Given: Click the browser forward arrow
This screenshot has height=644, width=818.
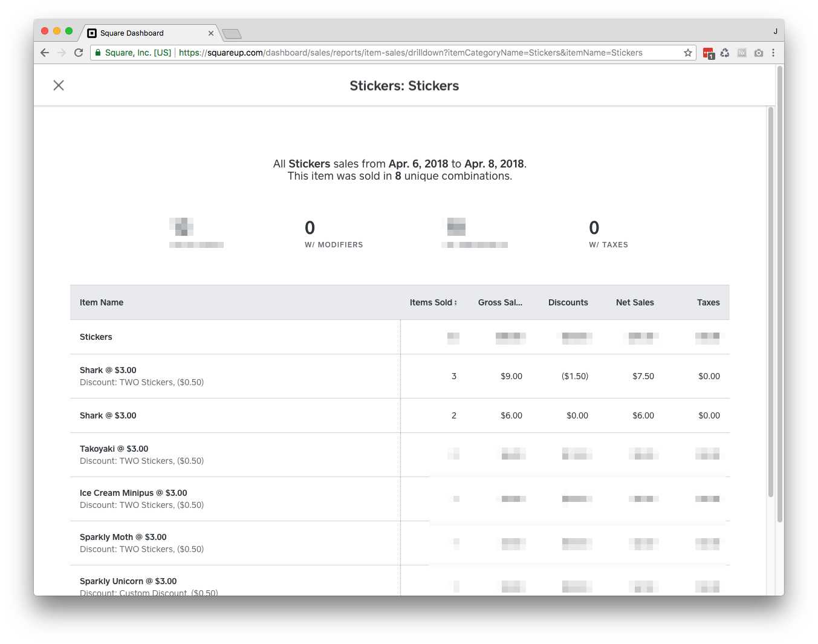Looking at the screenshot, I should (x=62, y=53).
